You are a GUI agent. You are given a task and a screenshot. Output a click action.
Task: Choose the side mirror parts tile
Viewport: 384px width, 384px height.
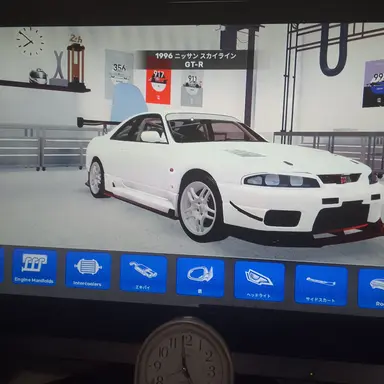[x=200, y=277]
